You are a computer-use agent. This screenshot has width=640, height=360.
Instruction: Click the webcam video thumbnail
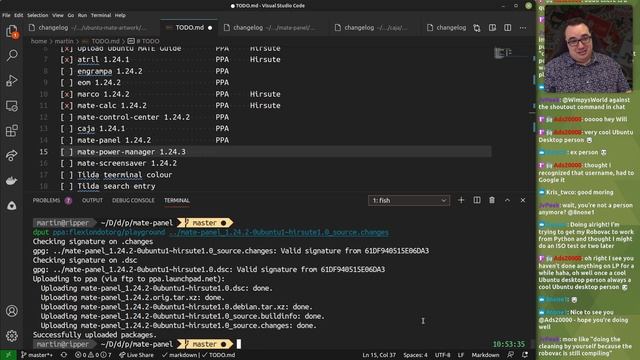click(x=588, y=49)
